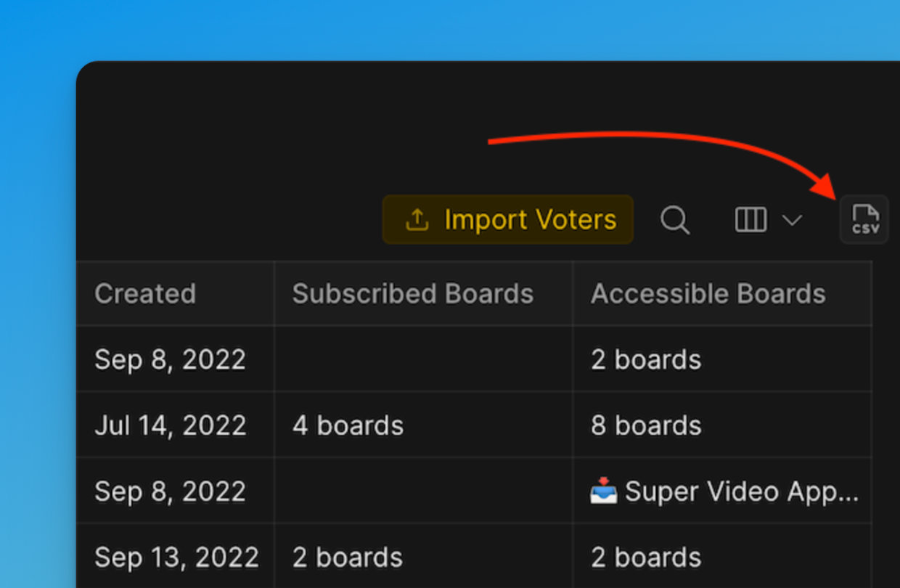Click the Import Voters button
900x588 pixels.
[507, 219]
